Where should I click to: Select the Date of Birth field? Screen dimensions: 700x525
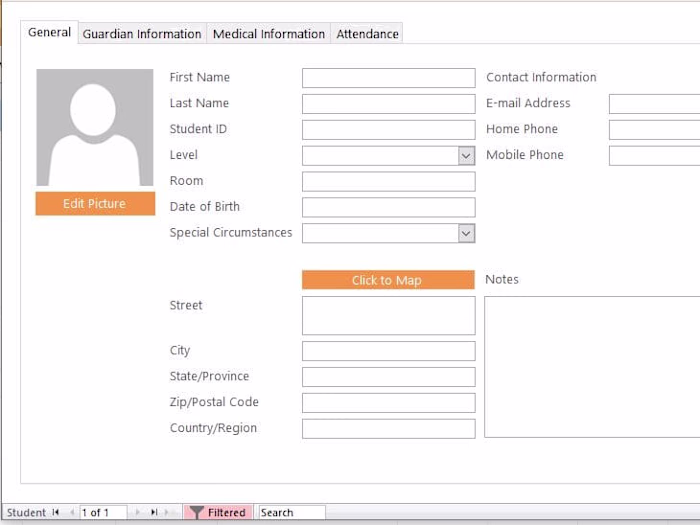[388, 208]
